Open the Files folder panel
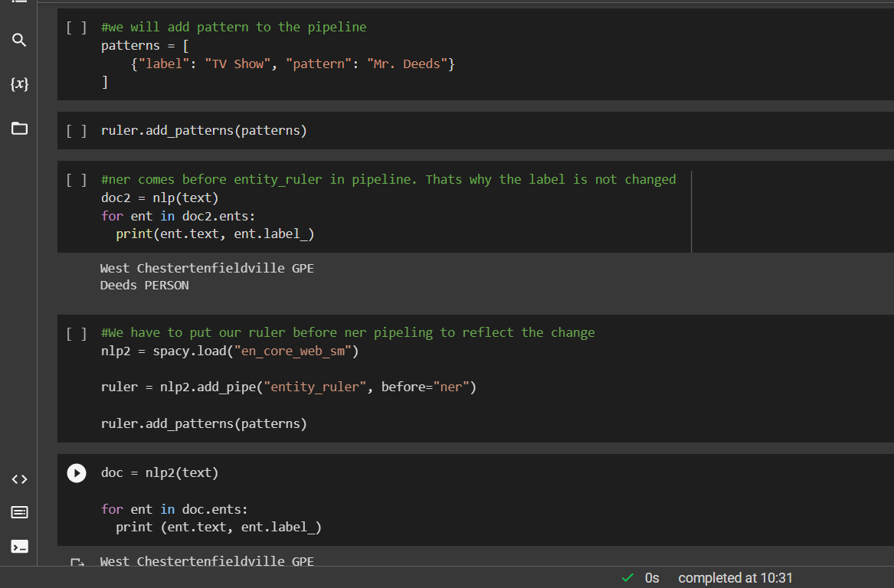 coord(19,128)
